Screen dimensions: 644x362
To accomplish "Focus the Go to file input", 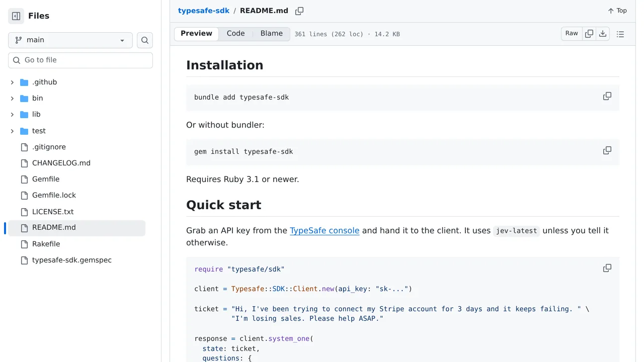I will (80, 60).
